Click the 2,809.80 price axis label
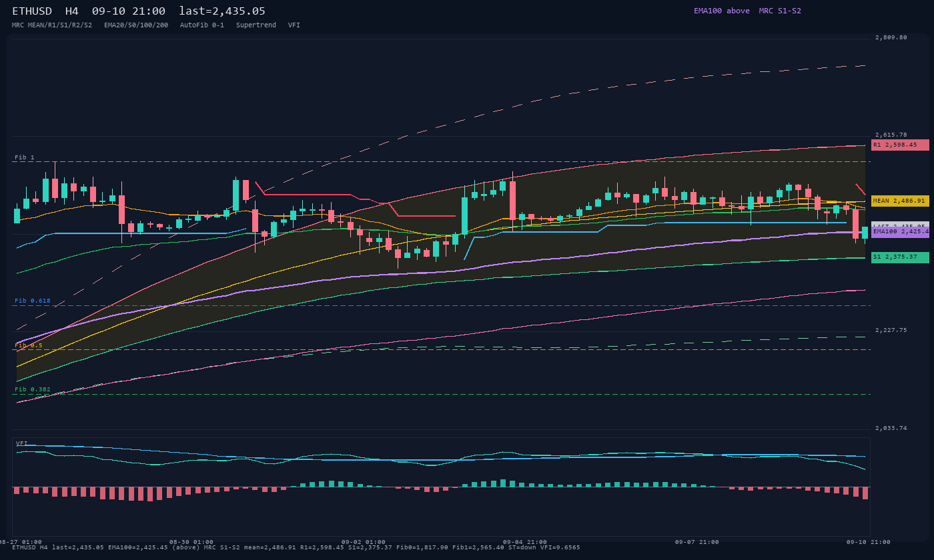 point(891,37)
